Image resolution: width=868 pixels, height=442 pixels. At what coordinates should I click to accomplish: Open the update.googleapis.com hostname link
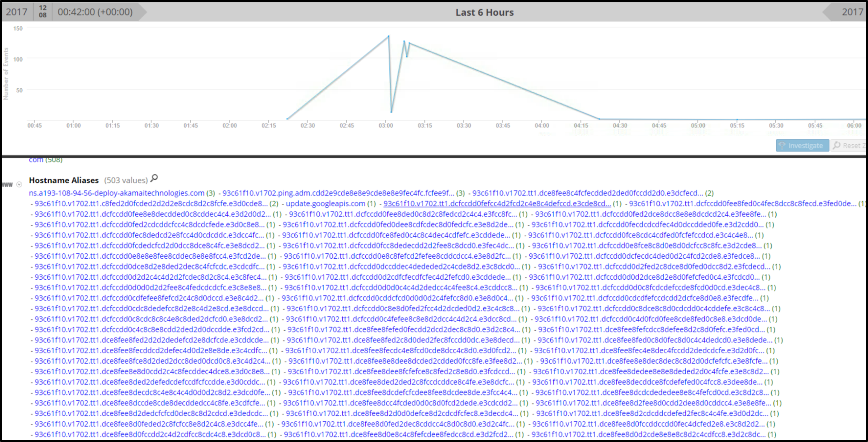(325, 204)
